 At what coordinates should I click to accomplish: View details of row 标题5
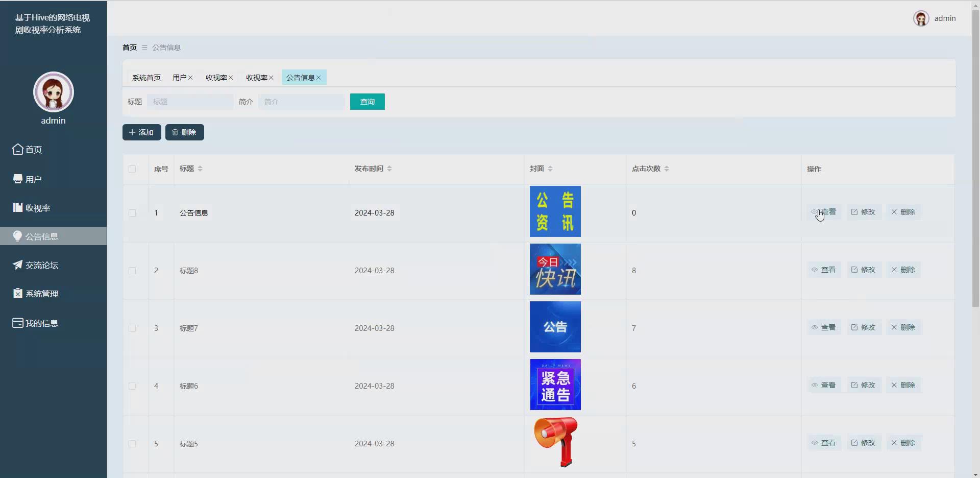click(824, 443)
